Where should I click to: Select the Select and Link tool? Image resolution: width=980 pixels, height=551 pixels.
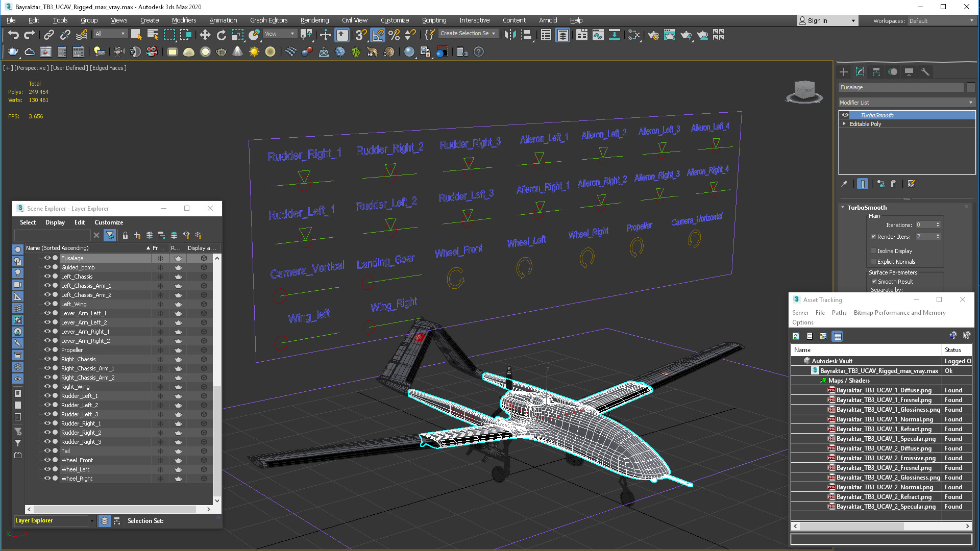(48, 35)
